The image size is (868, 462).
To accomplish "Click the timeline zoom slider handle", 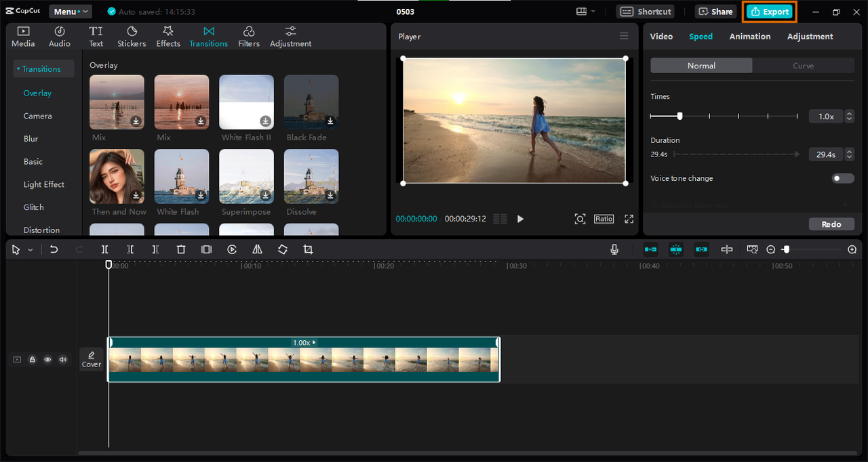I will click(x=786, y=249).
